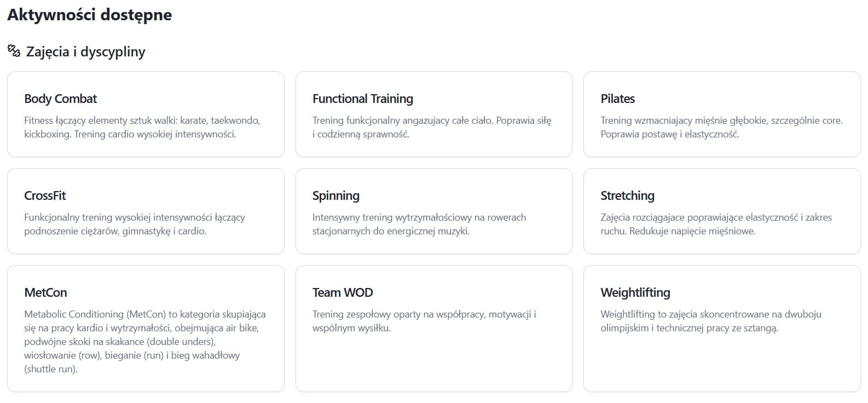Screen dimensions: 868x403
Task: Click the CrossFit heading text
Action: (45, 196)
